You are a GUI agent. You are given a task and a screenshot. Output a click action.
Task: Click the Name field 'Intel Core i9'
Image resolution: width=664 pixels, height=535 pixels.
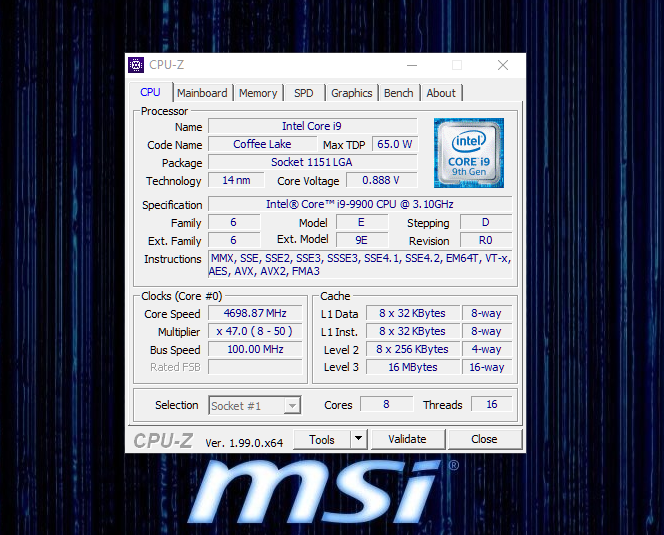[x=312, y=126]
